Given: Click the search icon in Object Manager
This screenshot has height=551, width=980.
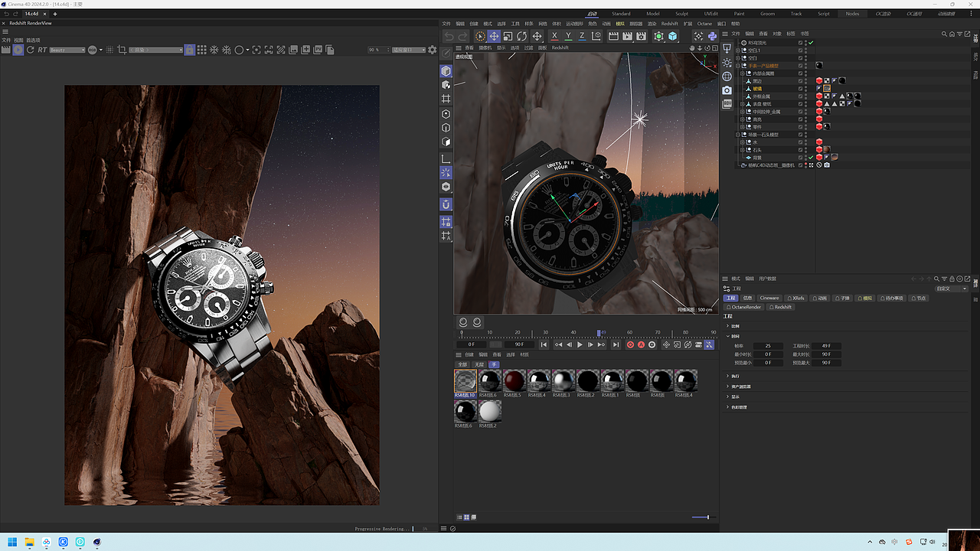Looking at the screenshot, I should tap(945, 34).
